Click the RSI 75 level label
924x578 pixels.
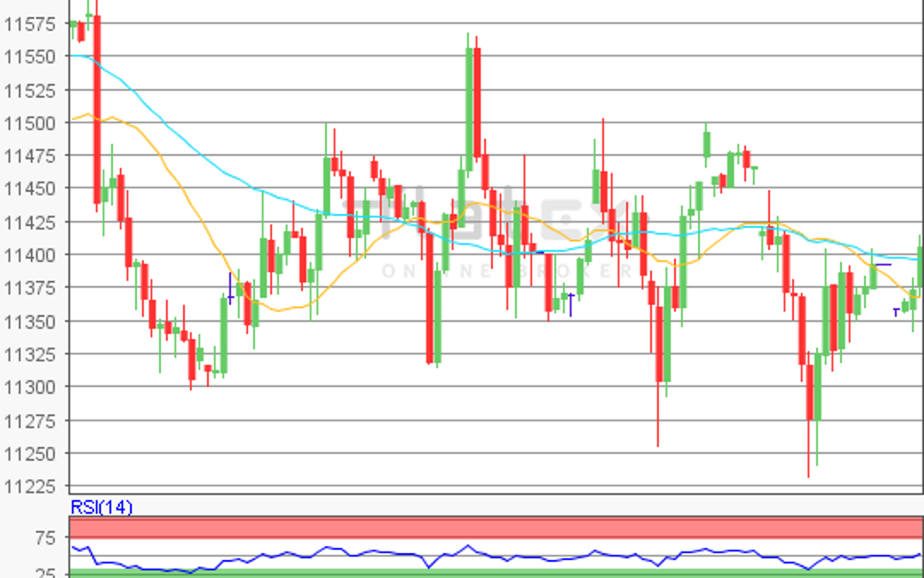[x=45, y=538]
